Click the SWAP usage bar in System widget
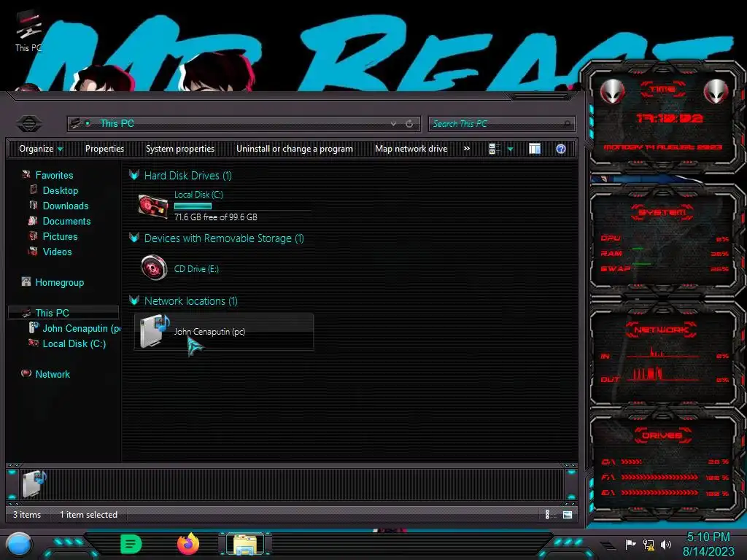The width and height of the screenshot is (747, 560). 642,264
